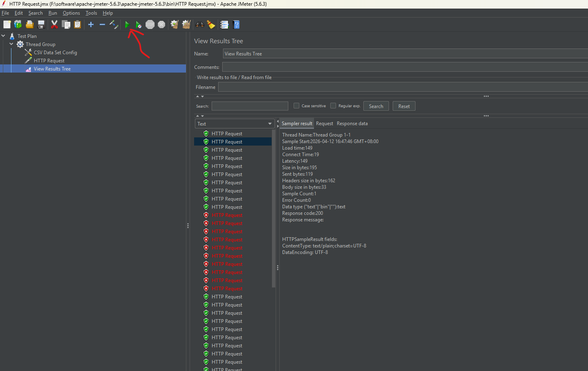Open Search with binoculars icon
The height and width of the screenshot is (371, 588).
[200, 24]
